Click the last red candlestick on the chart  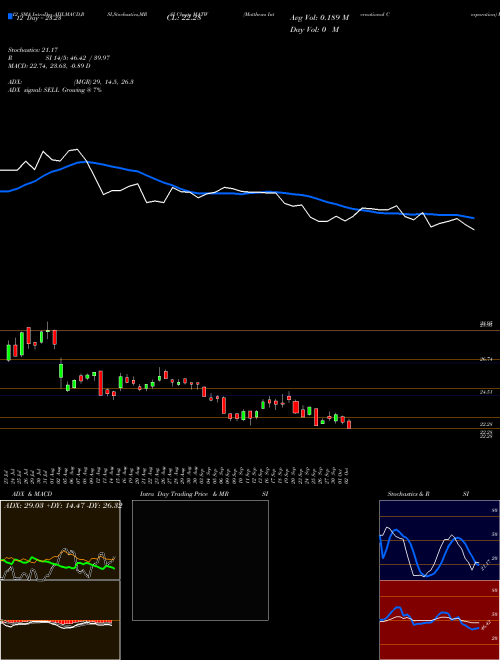pos(349,424)
